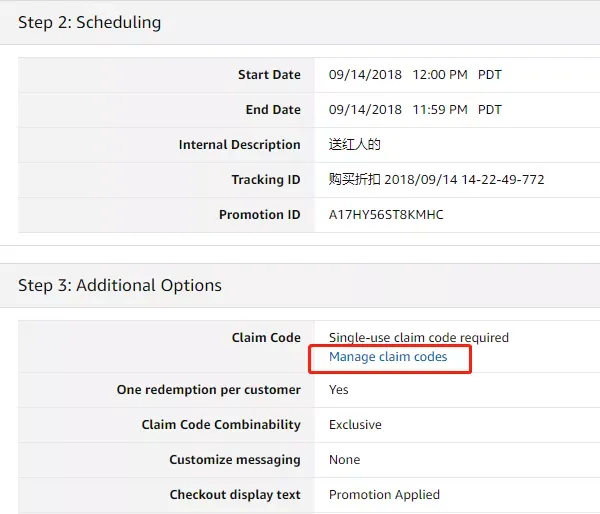The image size is (600, 514).
Task: Select the End Date time 11:59 PM
Action: point(440,110)
